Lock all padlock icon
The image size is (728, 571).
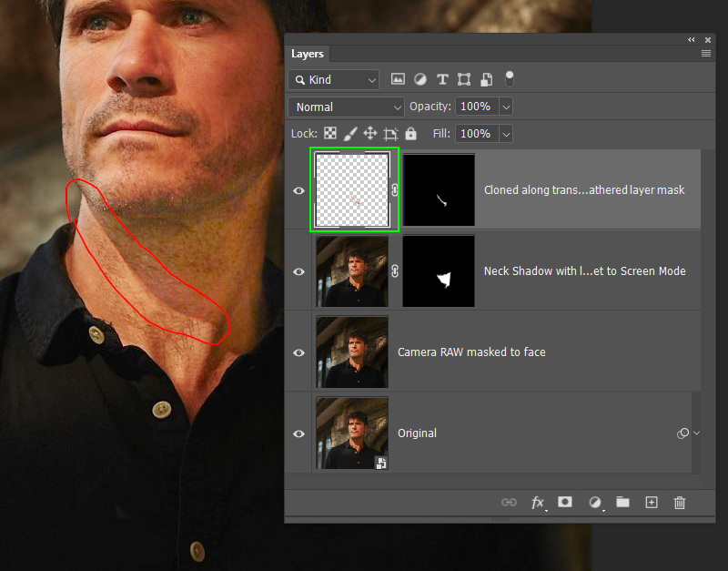pyautogui.click(x=410, y=133)
